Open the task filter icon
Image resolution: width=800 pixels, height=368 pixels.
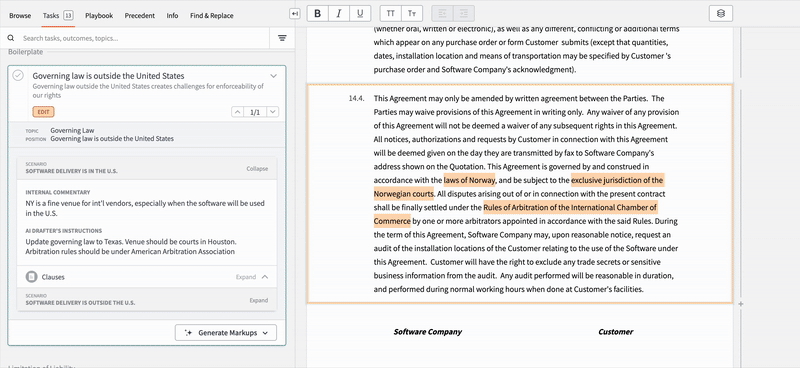pyautogui.click(x=282, y=38)
